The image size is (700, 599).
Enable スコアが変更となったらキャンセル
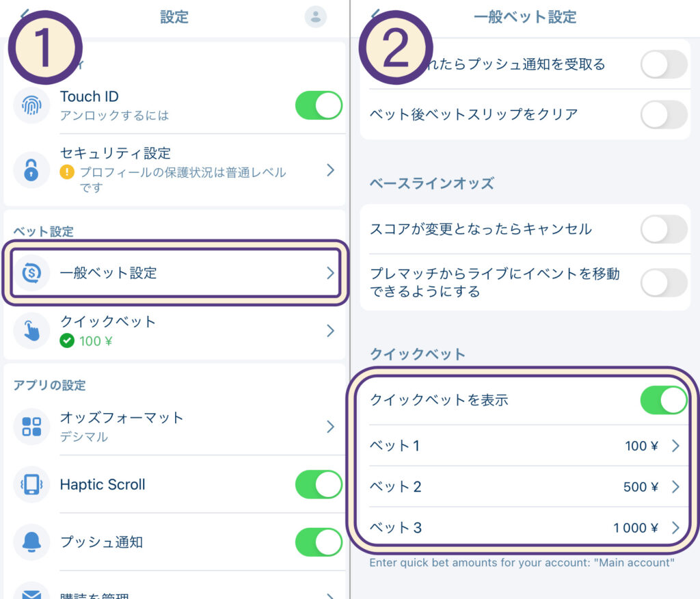(x=663, y=229)
